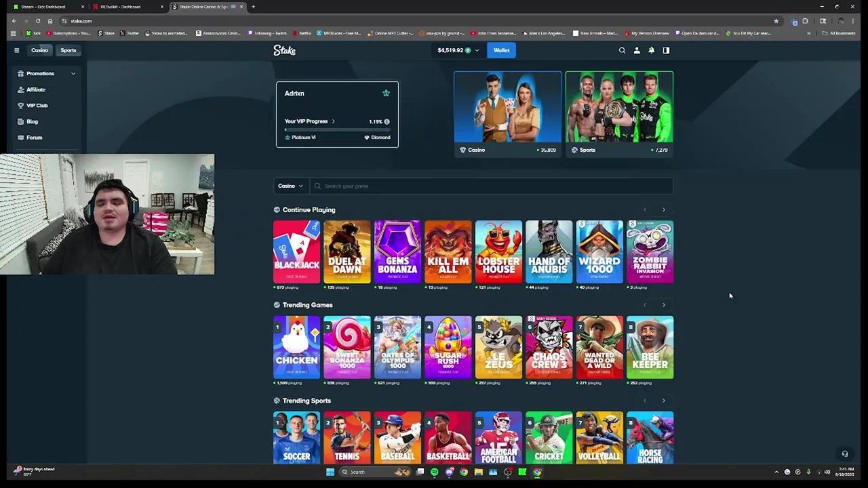Click the Blog icon in the sidebar
This screenshot has height=488, width=868.
pyautogui.click(x=20, y=121)
